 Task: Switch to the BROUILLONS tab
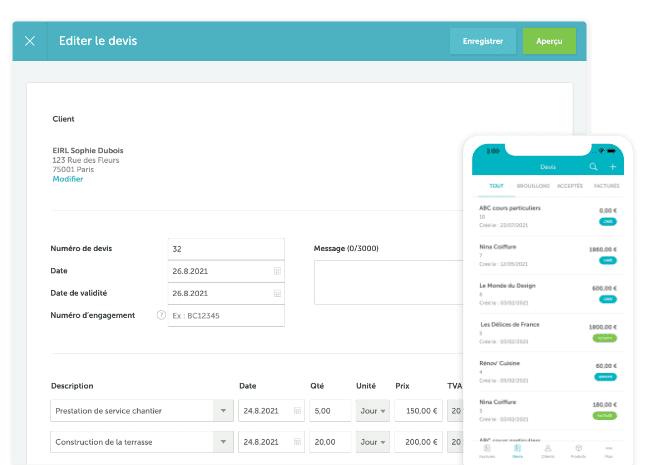533,186
